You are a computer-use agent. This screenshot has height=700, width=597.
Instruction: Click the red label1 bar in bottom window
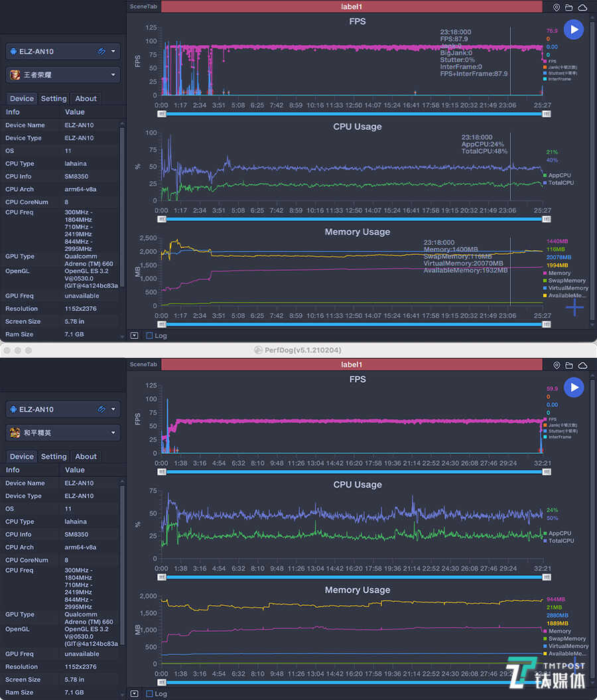pos(352,365)
